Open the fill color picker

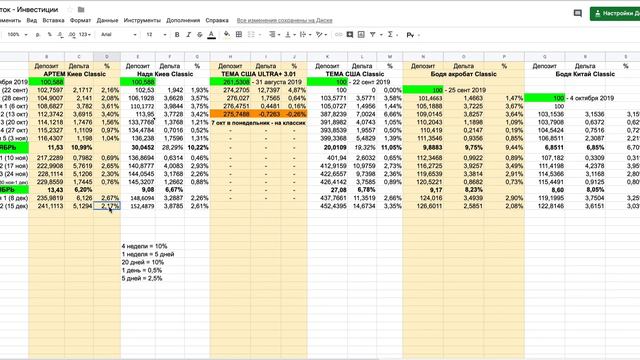tap(227, 35)
